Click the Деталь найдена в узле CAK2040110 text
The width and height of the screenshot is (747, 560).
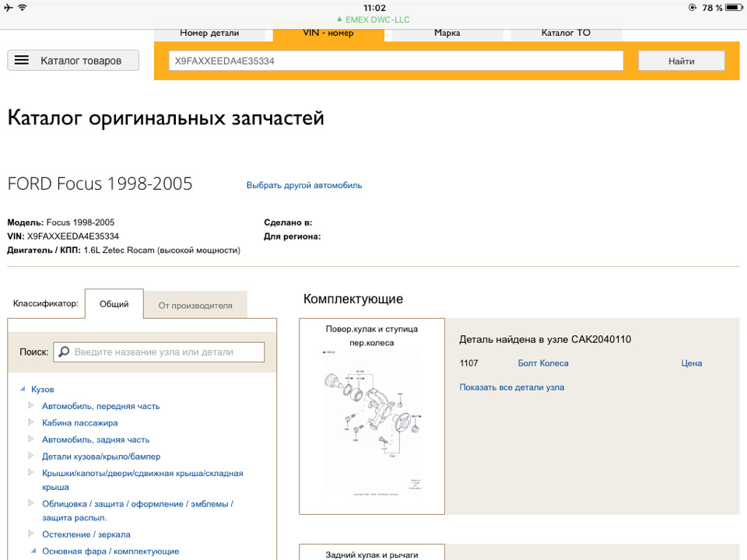point(545,340)
